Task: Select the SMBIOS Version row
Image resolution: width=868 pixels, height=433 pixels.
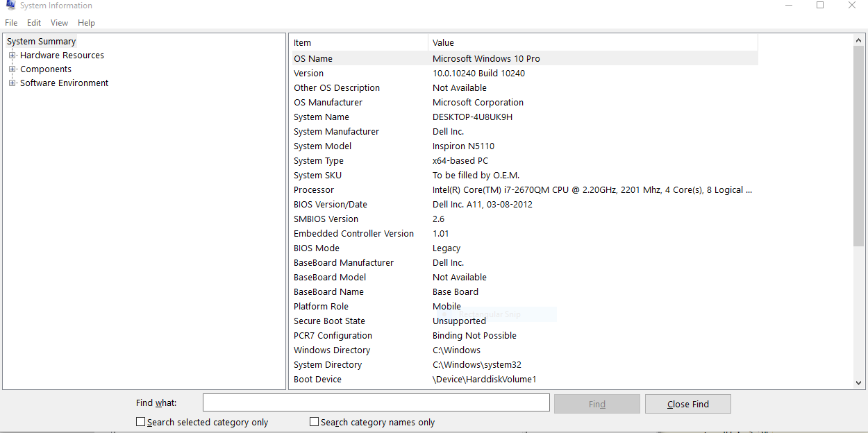Action: (x=524, y=219)
